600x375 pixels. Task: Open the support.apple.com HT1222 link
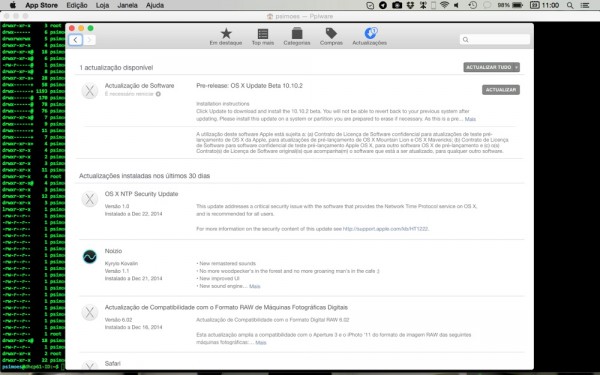click(385, 229)
